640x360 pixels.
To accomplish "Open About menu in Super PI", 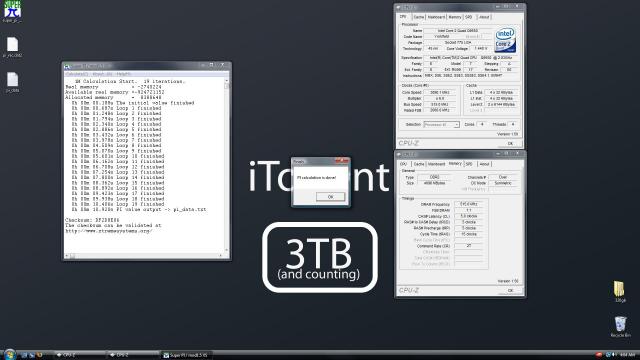I will pos(102,74).
